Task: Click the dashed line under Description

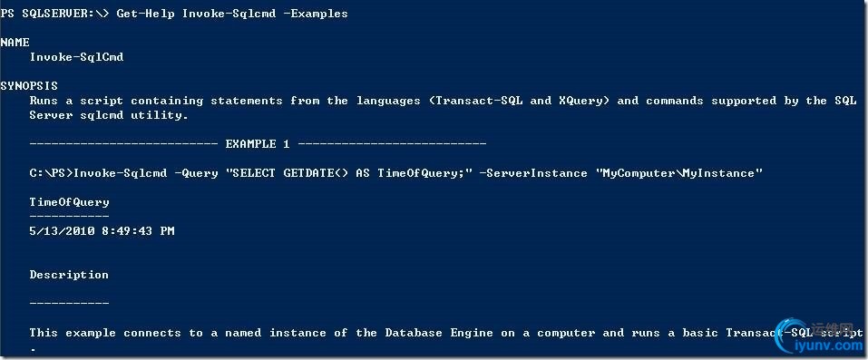Action: pyautogui.click(x=69, y=303)
